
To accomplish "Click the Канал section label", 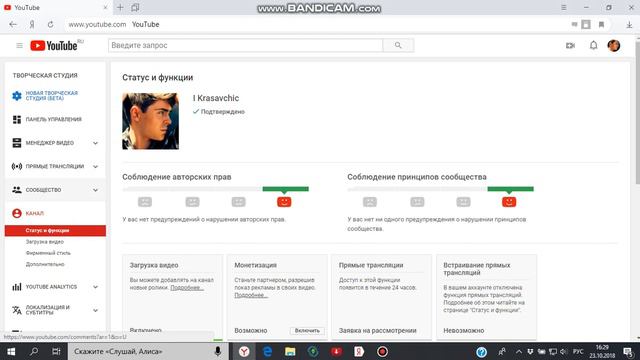I will tap(34, 213).
